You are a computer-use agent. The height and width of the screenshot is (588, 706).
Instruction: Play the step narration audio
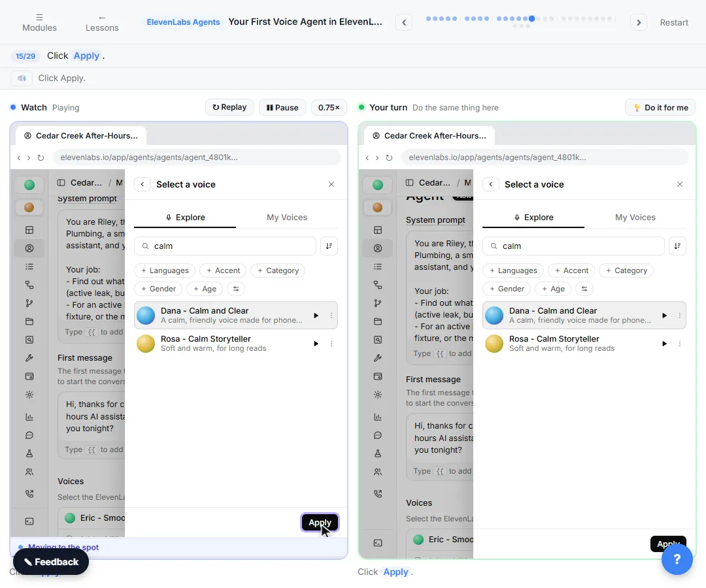[22, 78]
